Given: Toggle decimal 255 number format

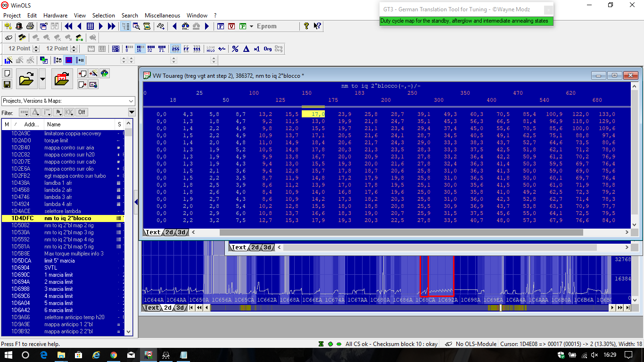Looking at the screenshot, I should (x=175, y=49).
